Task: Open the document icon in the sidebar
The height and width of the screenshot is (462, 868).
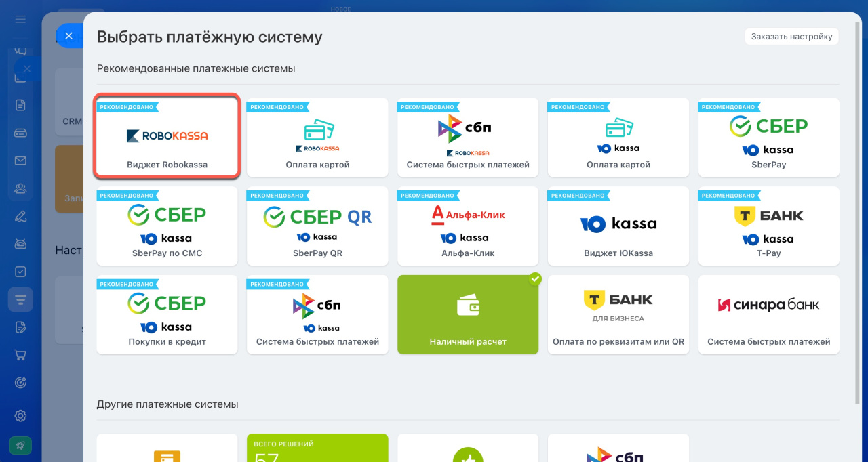Action: (x=20, y=105)
